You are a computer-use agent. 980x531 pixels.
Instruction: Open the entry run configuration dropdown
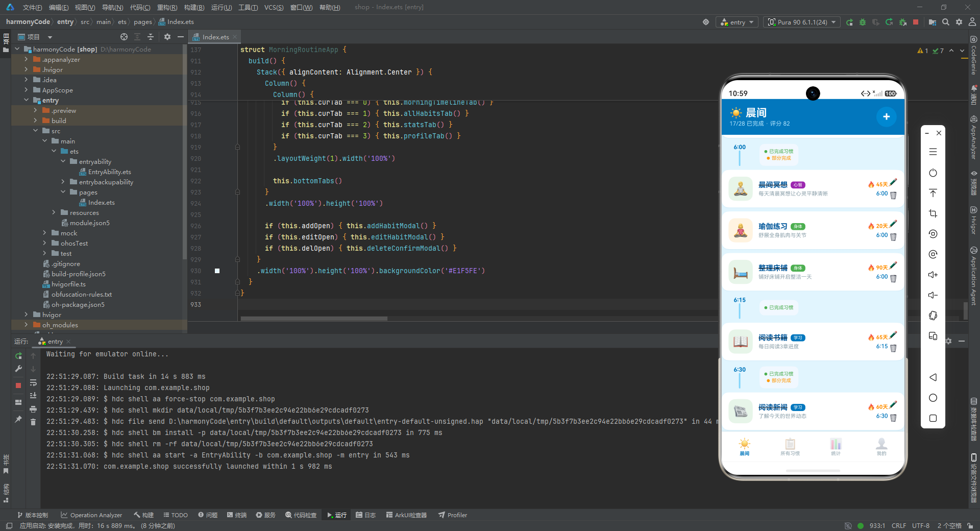pos(738,22)
